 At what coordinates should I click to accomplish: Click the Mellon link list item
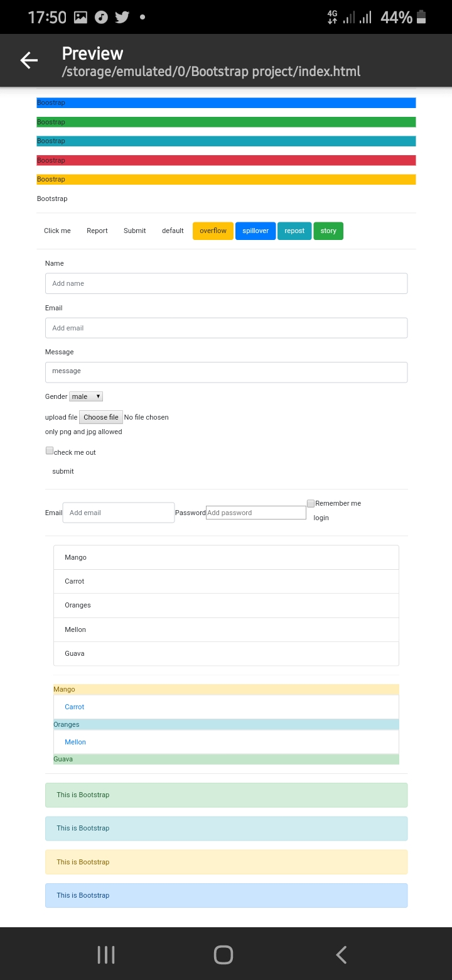pos(75,742)
